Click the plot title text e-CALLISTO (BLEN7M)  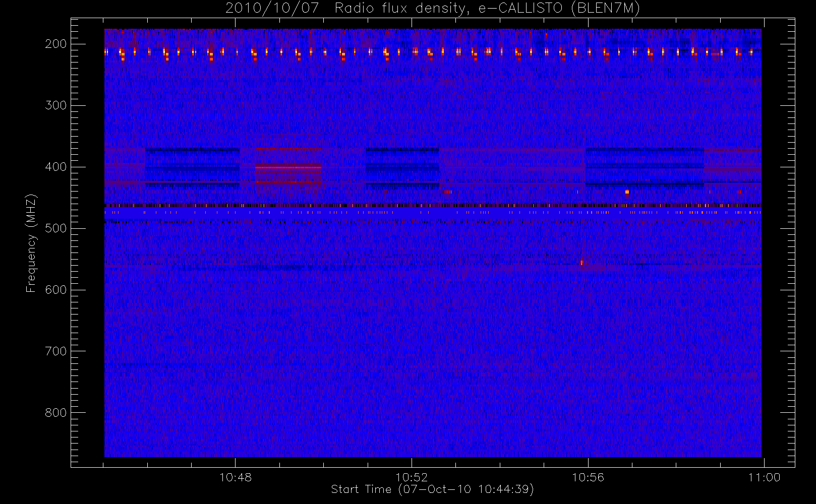pos(559,9)
